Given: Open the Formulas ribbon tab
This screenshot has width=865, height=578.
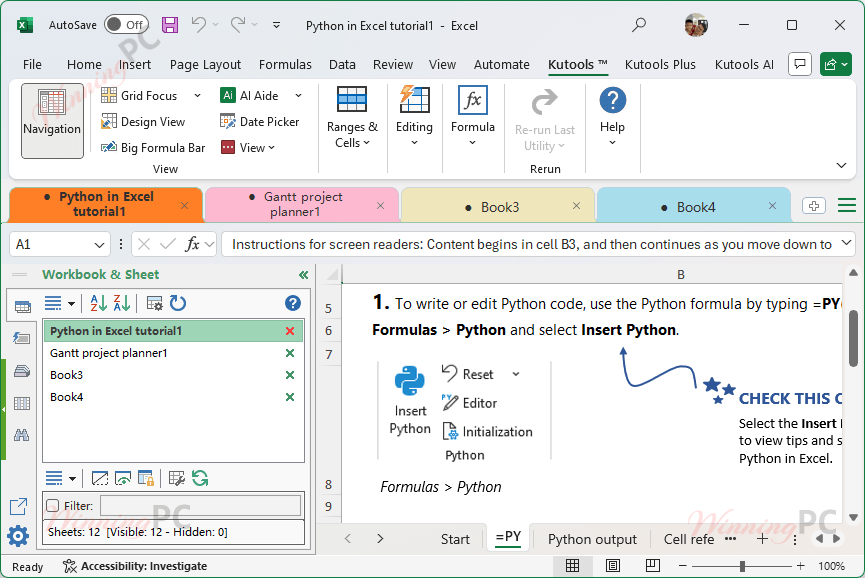Looking at the screenshot, I should point(285,65).
